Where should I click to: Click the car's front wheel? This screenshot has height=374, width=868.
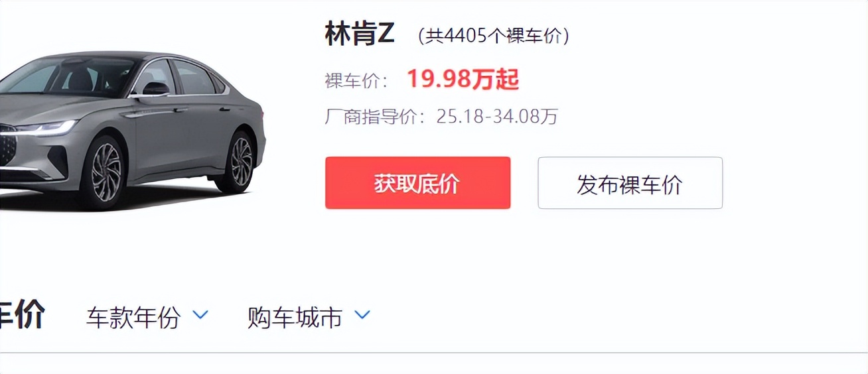[106, 172]
